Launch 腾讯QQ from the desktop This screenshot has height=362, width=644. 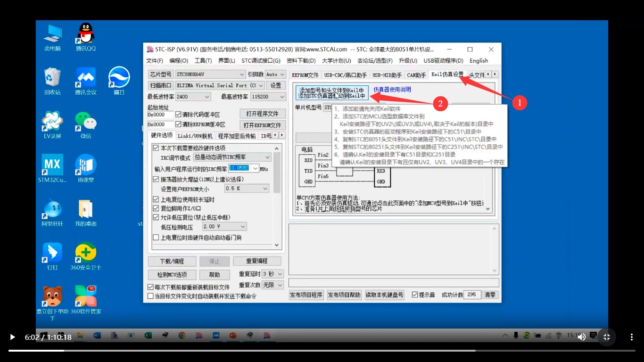85,37
